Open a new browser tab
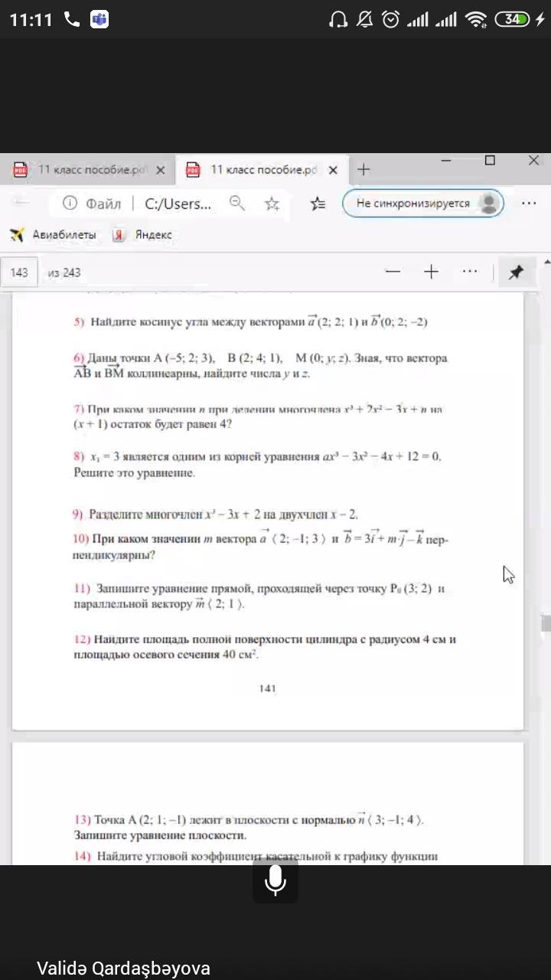Screen dimensions: 551x980 pyautogui.click(x=364, y=169)
